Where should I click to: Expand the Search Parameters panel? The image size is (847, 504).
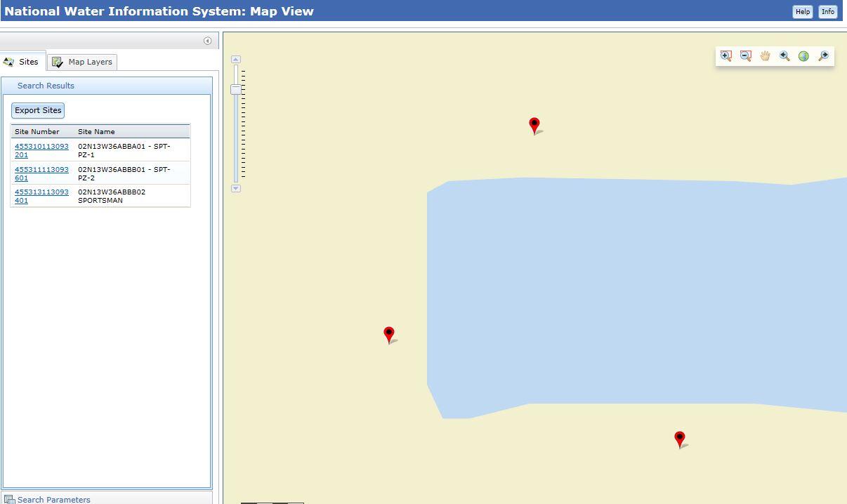tap(106, 498)
